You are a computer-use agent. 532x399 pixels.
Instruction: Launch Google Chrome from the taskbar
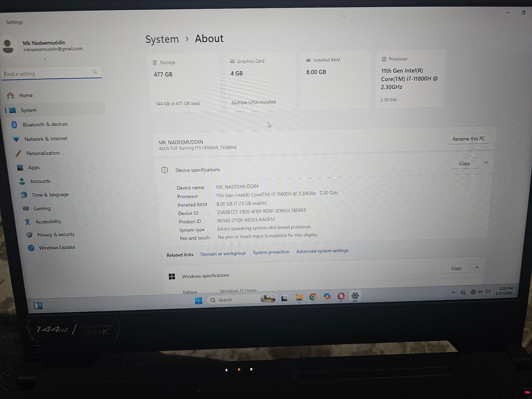[x=313, y=297]
